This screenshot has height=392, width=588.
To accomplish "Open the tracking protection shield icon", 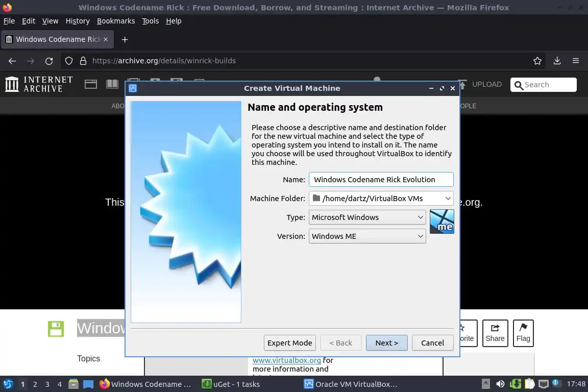I will coord(68,61).
